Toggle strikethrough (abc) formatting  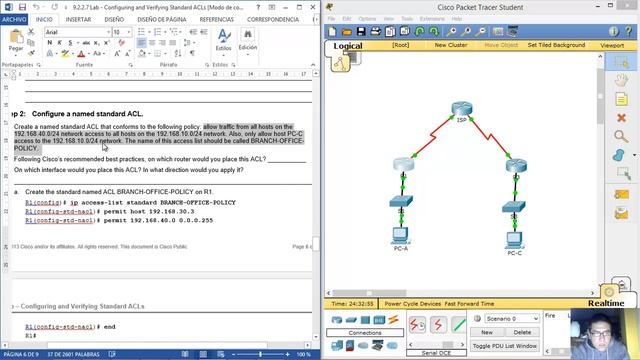[x=86, y=42]
